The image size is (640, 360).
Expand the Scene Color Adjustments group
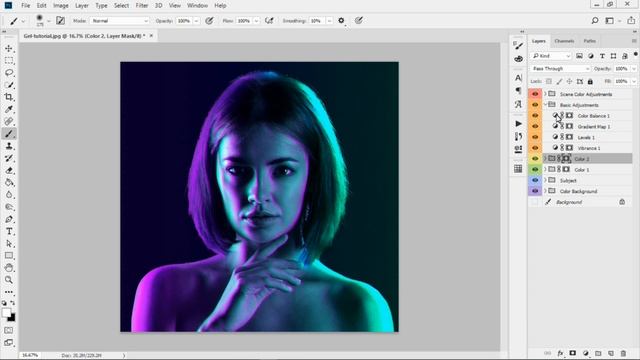[545, 94]
